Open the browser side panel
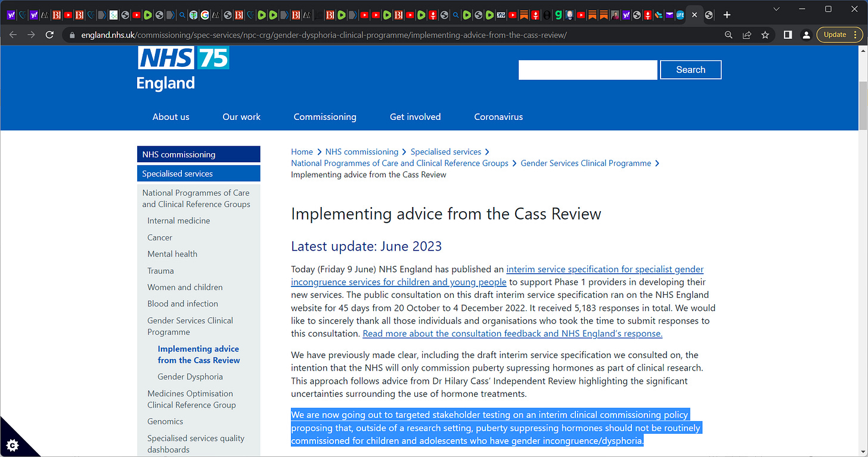 click(788, 35)
